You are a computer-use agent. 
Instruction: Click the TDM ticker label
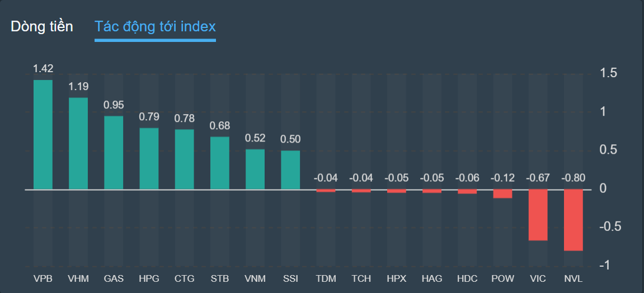point(326,278)
